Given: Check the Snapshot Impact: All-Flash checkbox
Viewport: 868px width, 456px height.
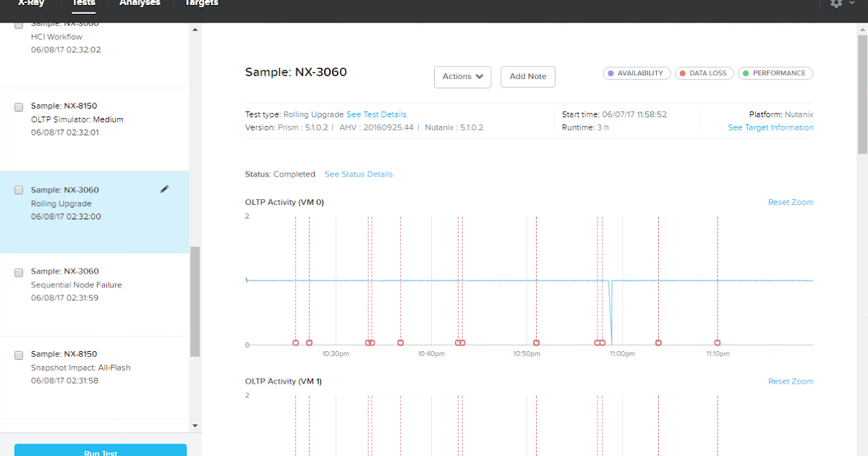Looking at the screenshot, I should point(18,355).
